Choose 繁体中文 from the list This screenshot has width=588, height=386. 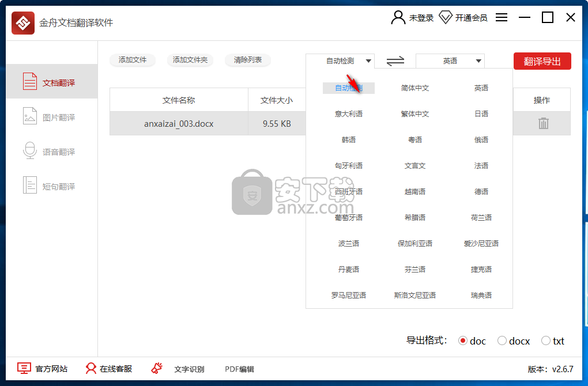coord(414,114)
